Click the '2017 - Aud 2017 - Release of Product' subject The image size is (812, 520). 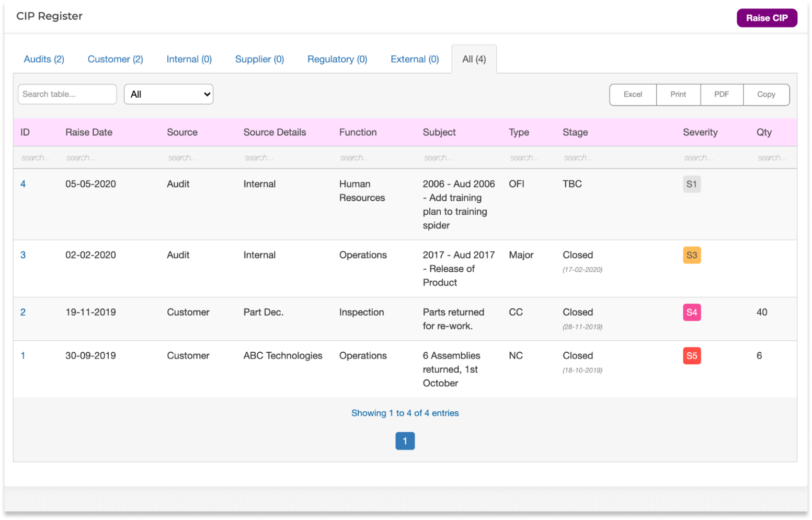(459, 269)
